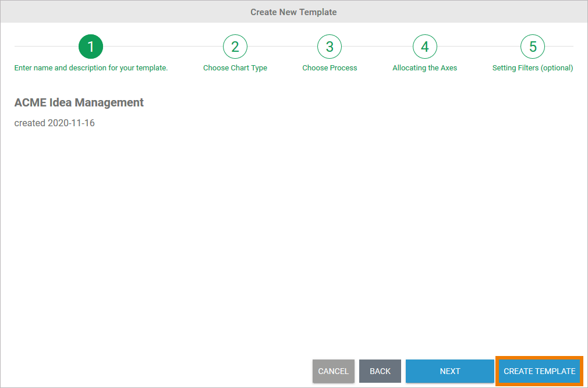Open step 5 circle in wizard
588x388 pixels.
(533, 47)
